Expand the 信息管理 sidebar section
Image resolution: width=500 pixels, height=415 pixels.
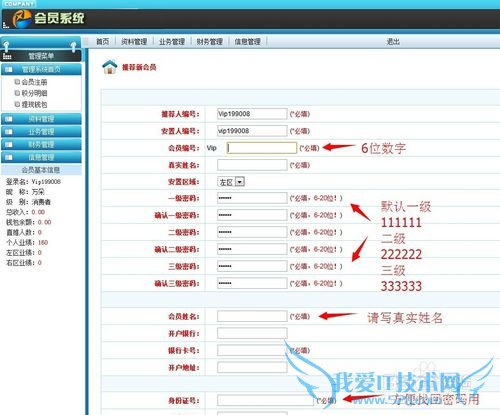[x=41, y=157]
